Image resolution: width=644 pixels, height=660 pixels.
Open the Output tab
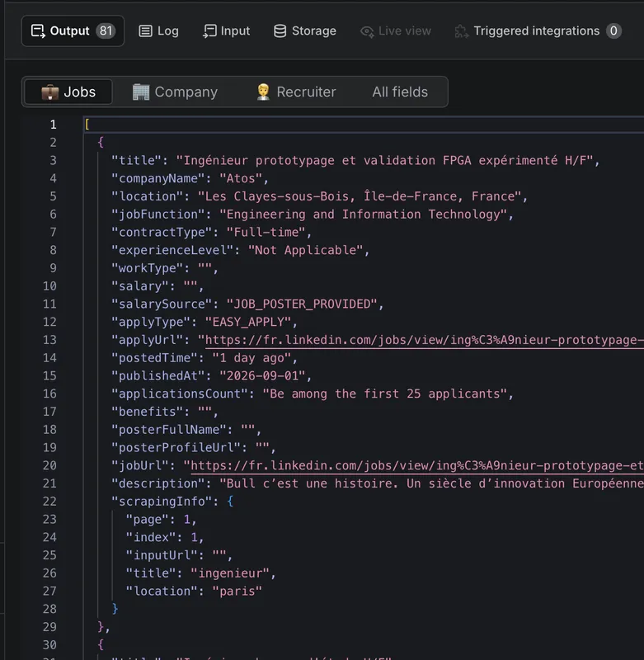pos(73,31)
